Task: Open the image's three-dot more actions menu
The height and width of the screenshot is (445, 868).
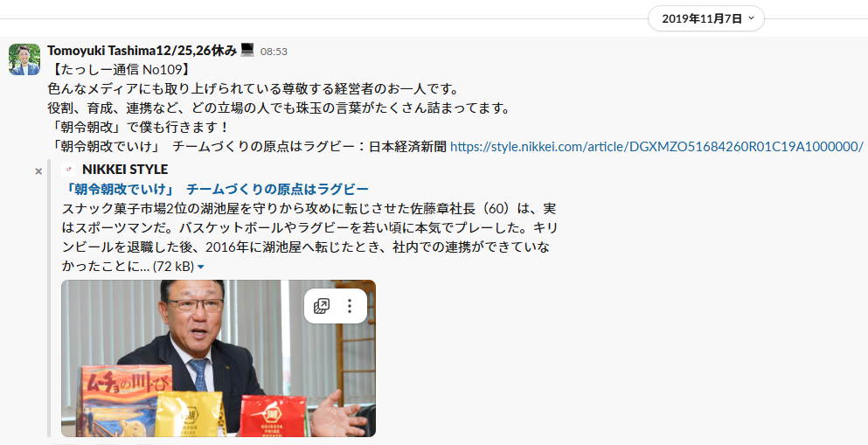Action: pyautogui.click(x=350, y=306)
